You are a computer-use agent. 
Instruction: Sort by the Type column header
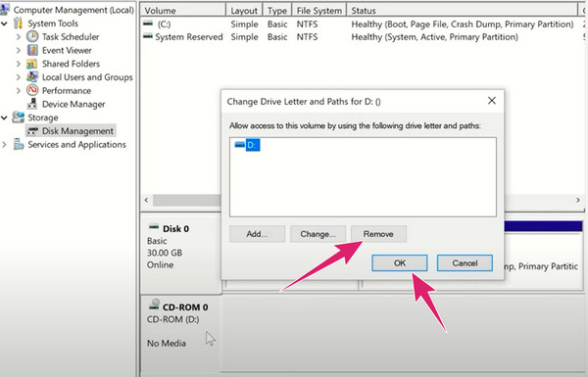[277, 11]
